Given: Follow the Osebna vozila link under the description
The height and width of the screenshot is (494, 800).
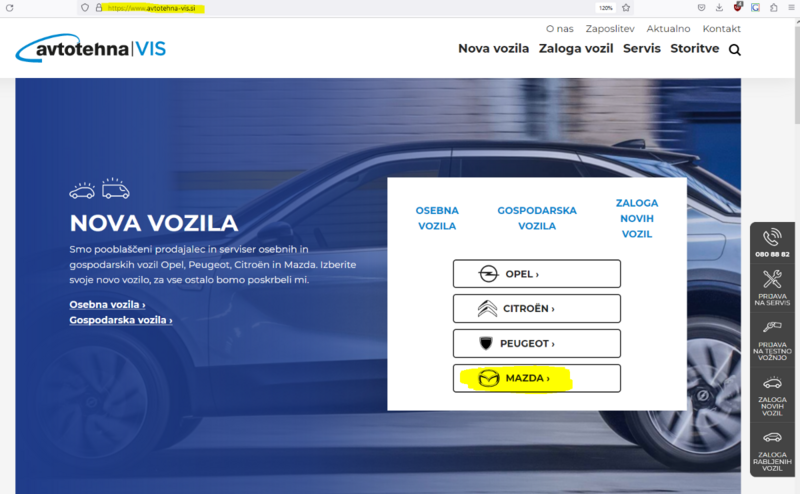Looking at the screenshot, I should pyautogui.click(x=107, y=304).
